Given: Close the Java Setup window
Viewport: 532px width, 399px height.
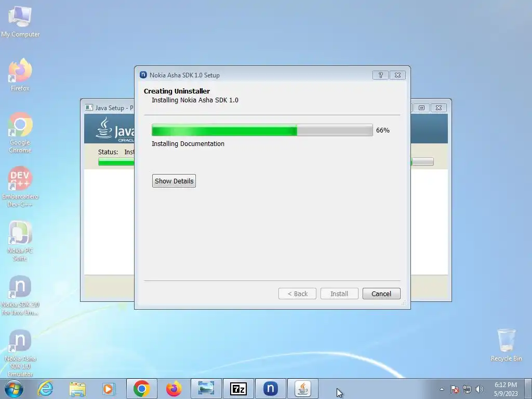Looking at the screenshot, I should [438, 108].
